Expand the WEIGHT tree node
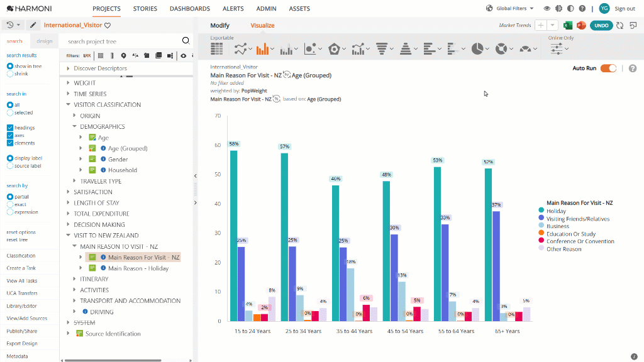The height and width of the screenshot is (362, 644). 68,83
